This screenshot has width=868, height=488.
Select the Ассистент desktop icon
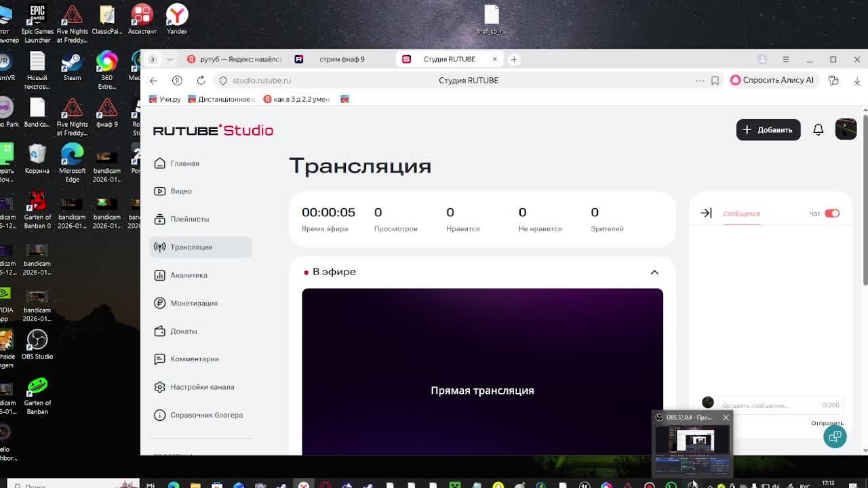pyautogui.click(x=142, y=19)
